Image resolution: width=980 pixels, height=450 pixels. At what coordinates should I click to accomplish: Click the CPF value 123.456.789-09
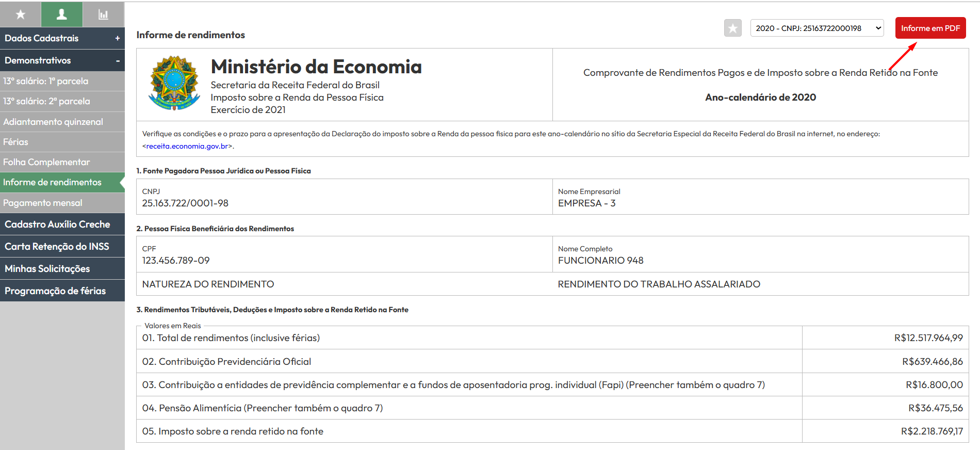click(x=176, y=261)
